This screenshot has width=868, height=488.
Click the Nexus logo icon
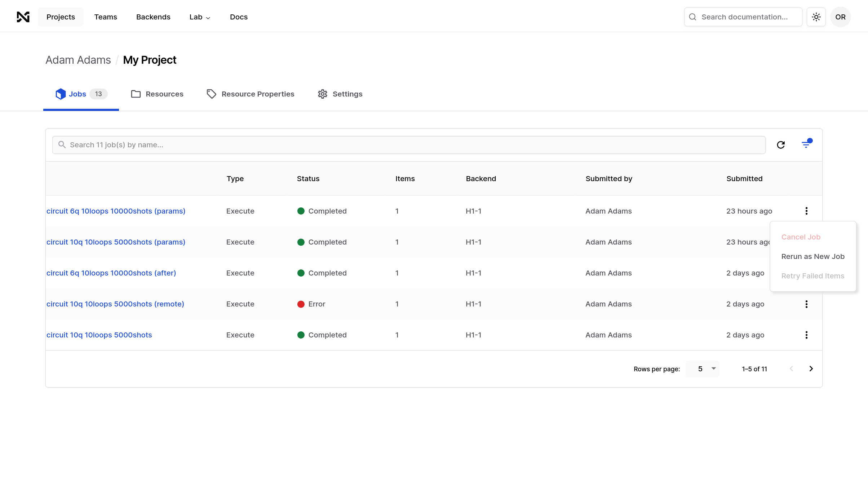pos(23,17)
